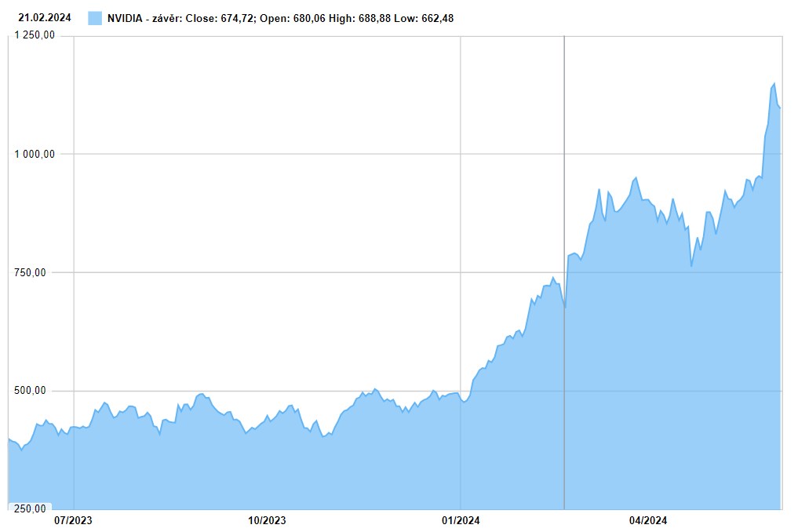Select the 01/2024 x-axis label

pos(461,519)
